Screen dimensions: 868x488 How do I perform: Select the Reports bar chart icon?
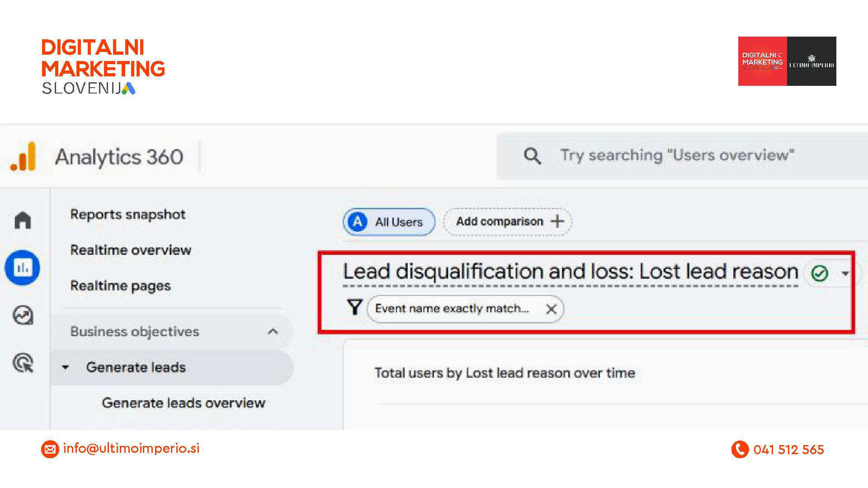coord(22,268)
